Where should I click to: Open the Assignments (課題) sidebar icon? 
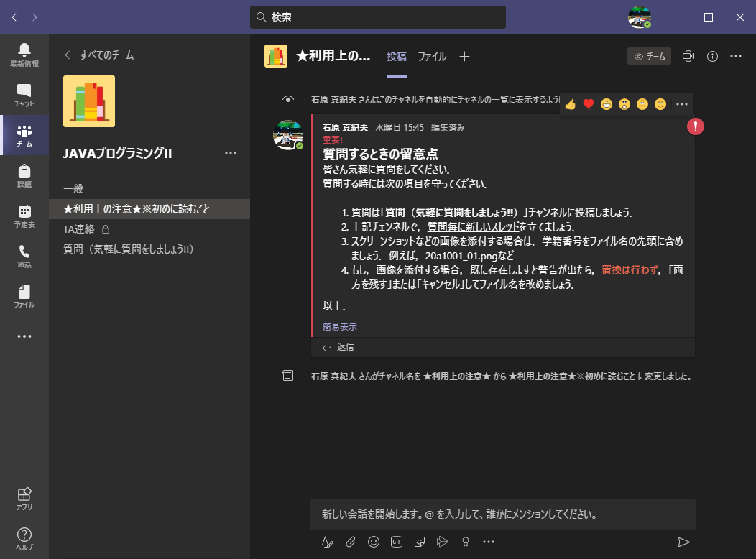pyautogui.click(x=24, y=175)
